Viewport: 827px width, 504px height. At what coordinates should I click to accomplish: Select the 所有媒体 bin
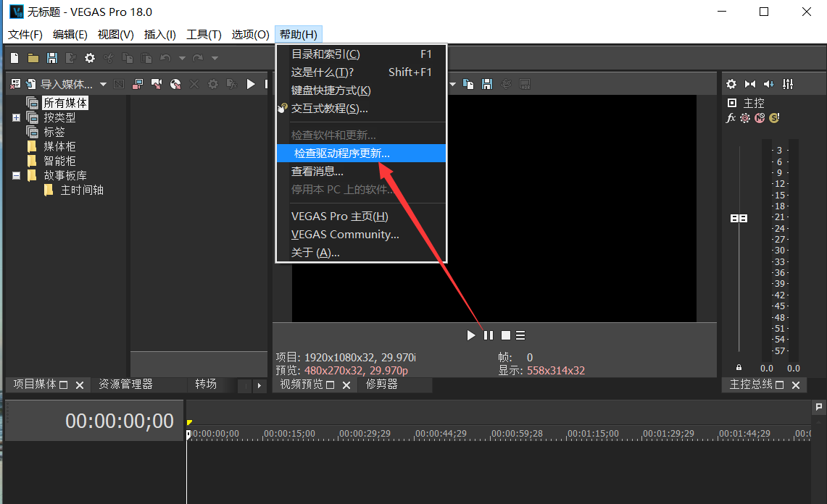[x=65, y=103]
